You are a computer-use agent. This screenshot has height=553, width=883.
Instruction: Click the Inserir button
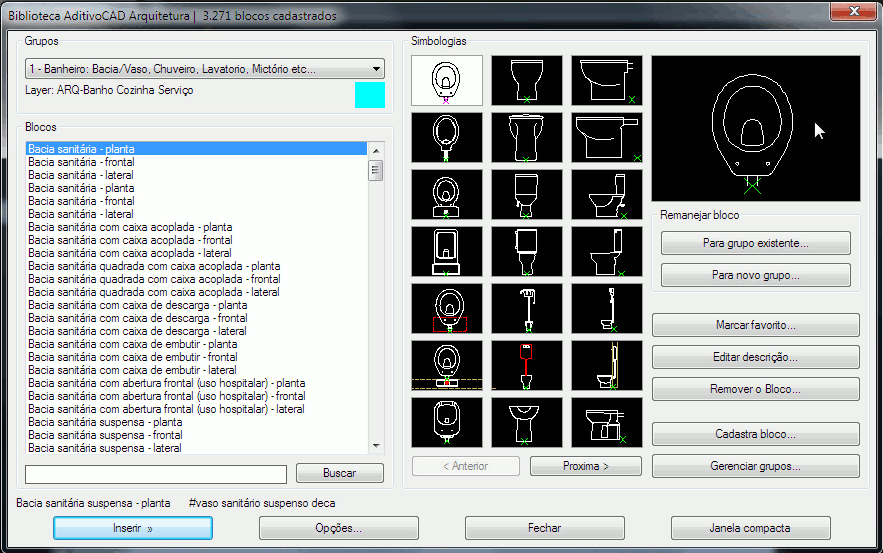[133, 528]
